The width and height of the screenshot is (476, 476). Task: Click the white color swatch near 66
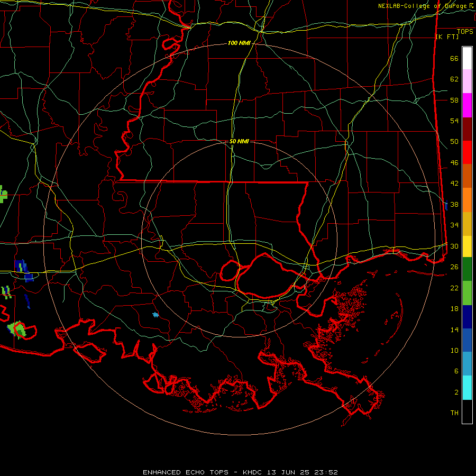pos(467,58)
